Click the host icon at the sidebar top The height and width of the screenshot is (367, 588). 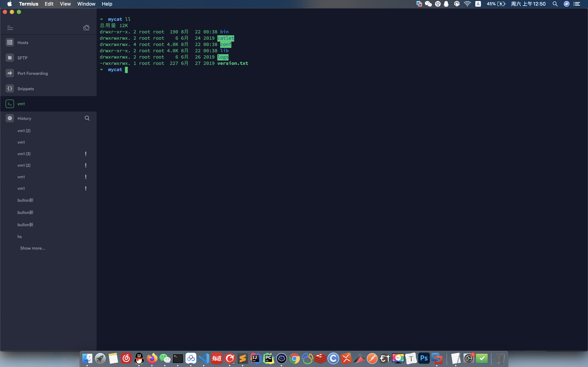[86, 27]
